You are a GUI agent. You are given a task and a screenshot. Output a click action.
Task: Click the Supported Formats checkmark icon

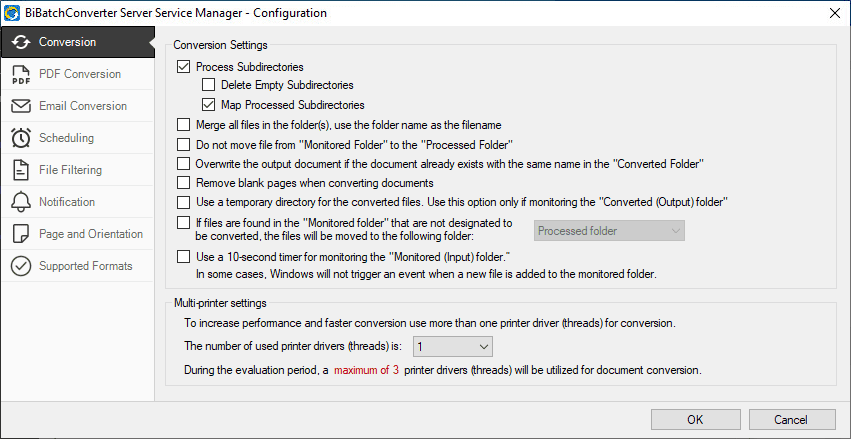(21, 266)
